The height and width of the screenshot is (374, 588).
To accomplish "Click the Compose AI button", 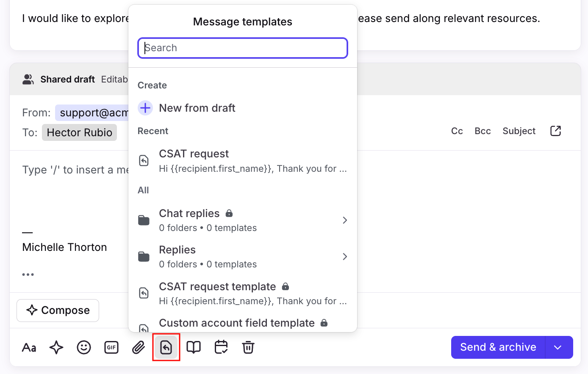I will click(58, 311).
